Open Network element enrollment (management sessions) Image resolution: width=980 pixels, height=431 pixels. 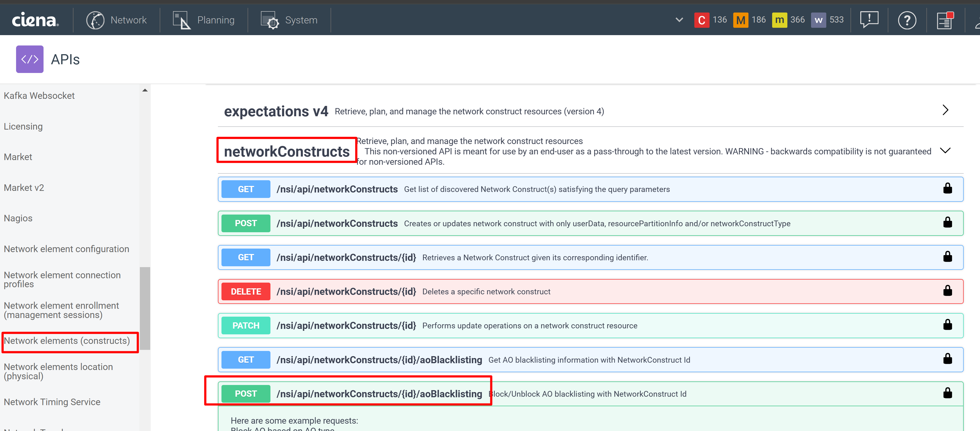point(62,310)
